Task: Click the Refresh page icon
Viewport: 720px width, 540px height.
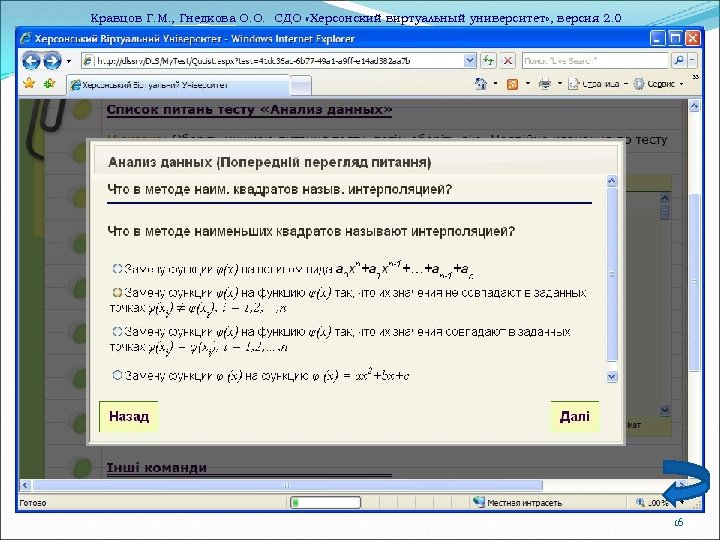Action: click(x=488, y=61)
